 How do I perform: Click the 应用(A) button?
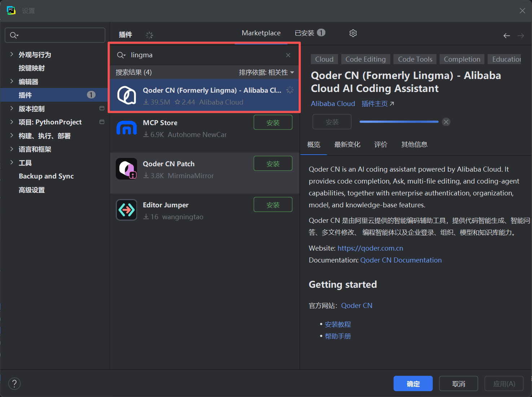(x=504, y=384)
